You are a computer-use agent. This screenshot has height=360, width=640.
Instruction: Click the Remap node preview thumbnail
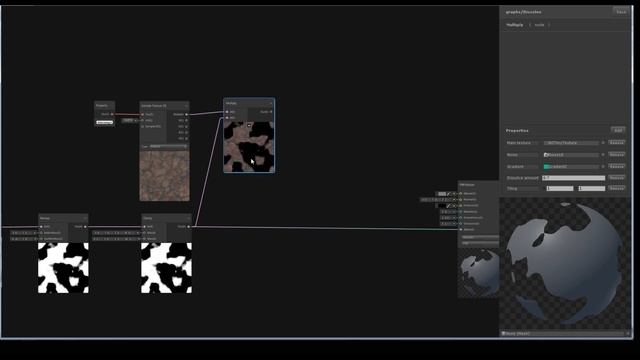pos(63,268)
